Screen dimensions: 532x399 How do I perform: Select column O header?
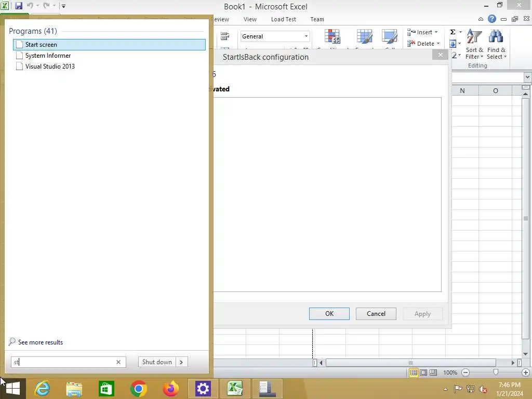(x=495, y=90)
